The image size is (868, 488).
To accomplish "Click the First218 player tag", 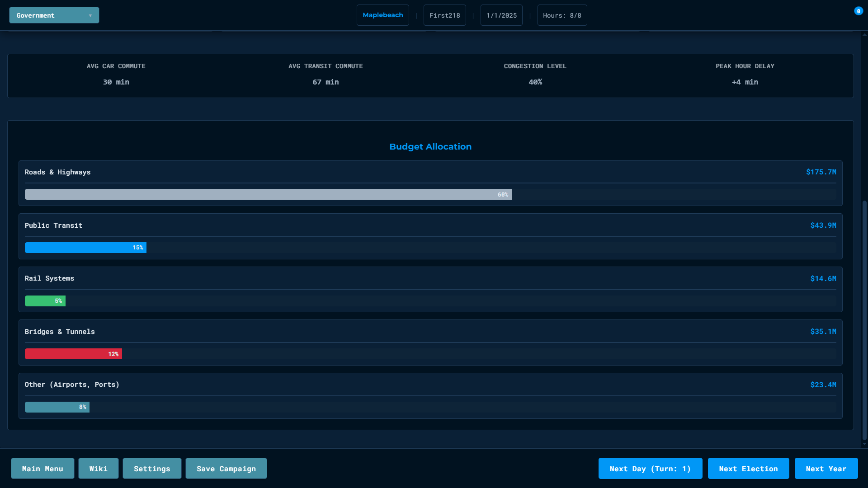I will point(444,15).
